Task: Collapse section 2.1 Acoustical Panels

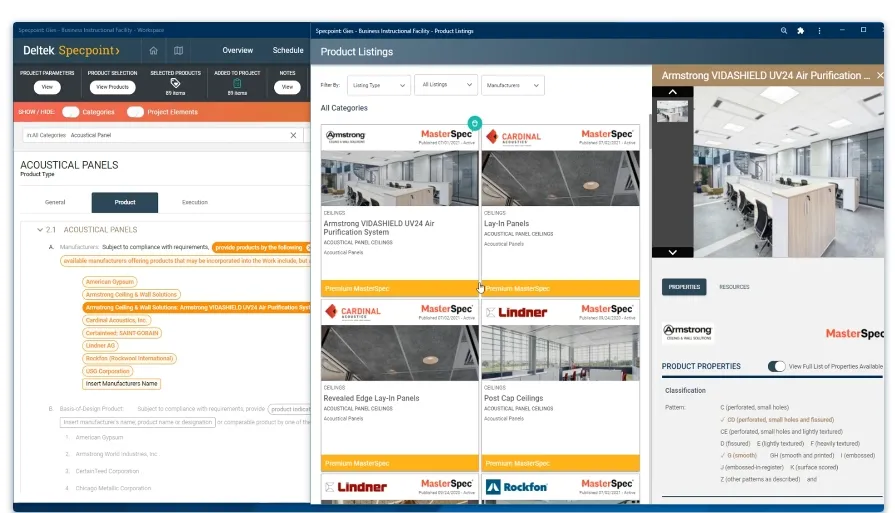Action: [40, 230]
